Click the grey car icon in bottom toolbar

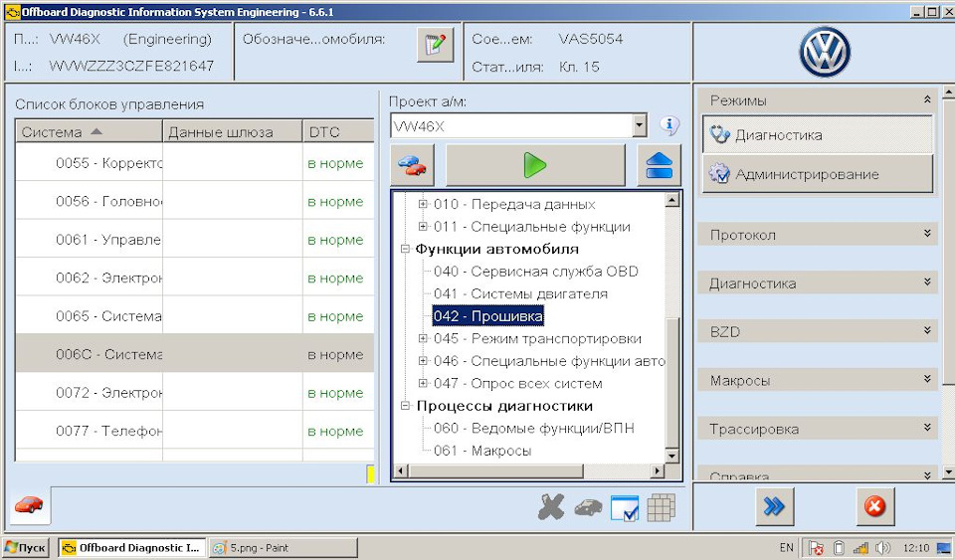588,507
